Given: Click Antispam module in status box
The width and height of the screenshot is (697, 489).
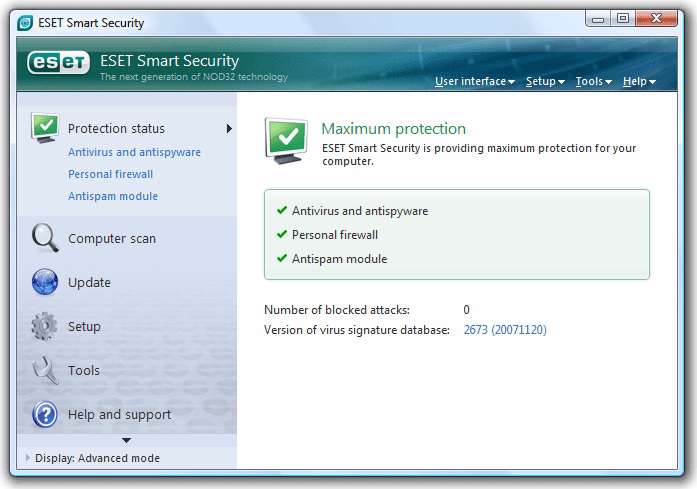Looking at the screenshot, I should tap(340, 259).
